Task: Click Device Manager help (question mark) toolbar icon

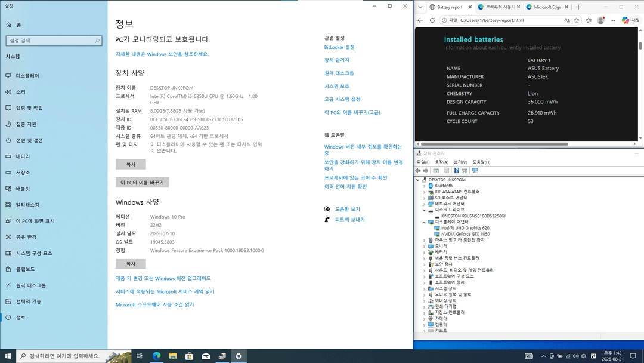Action: click(456, 171)
